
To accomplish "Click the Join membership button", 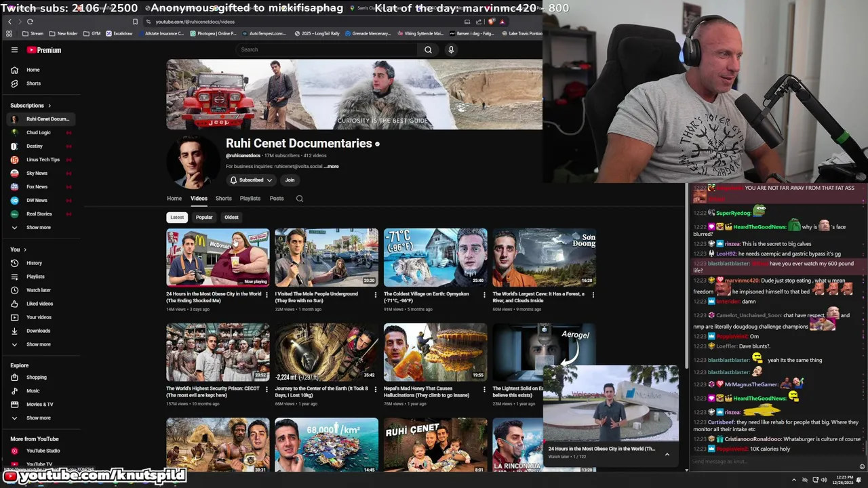I will (290, 180).
